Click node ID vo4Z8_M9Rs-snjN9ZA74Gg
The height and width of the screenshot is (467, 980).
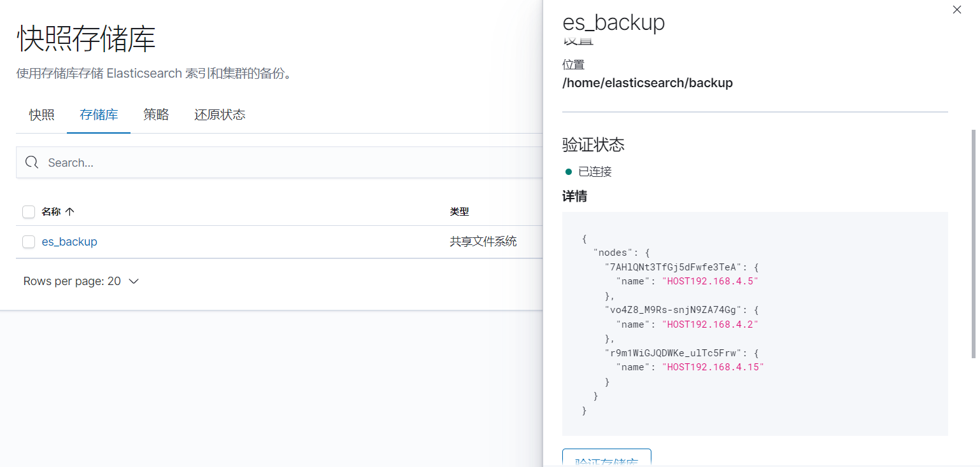tap(672, 310)
